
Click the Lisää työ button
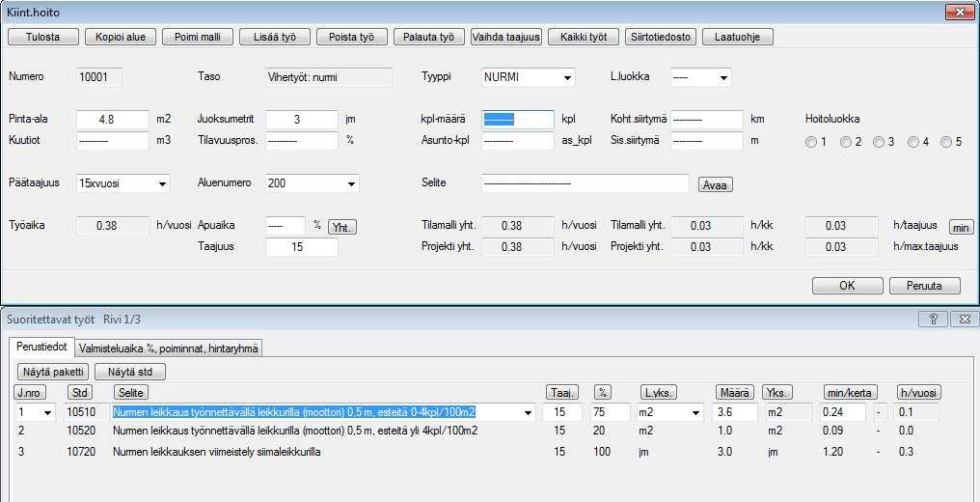275,37
